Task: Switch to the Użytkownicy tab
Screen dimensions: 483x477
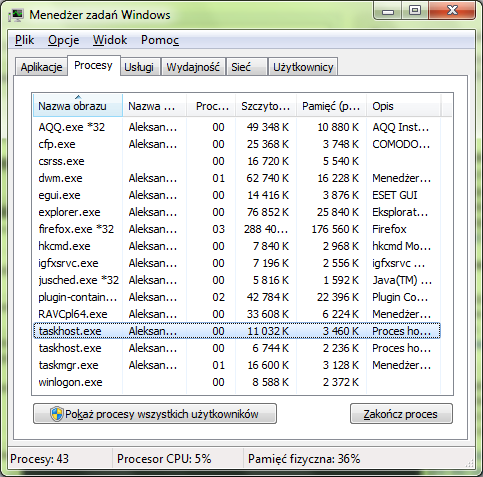Action: point(303,67)
